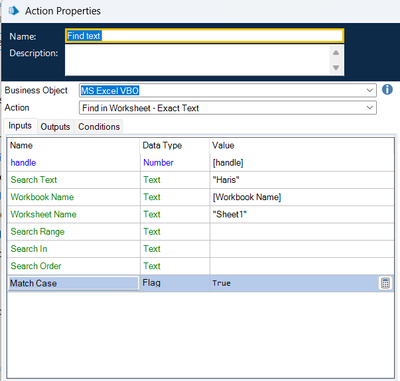Screen dimensions: 400x381
Task: Click the Description scrollbar down arrow
Action: click(336, 68)
